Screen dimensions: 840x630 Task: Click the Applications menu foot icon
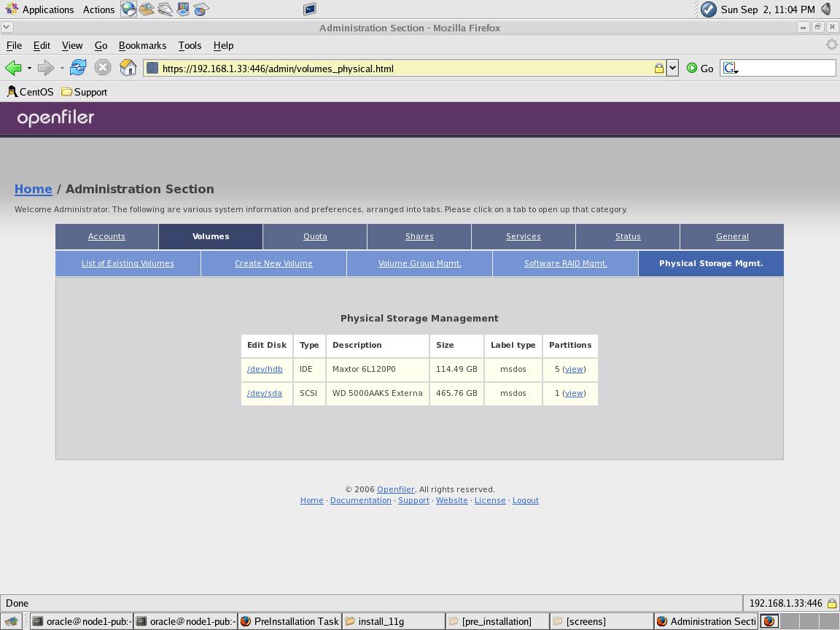[11, 9]
